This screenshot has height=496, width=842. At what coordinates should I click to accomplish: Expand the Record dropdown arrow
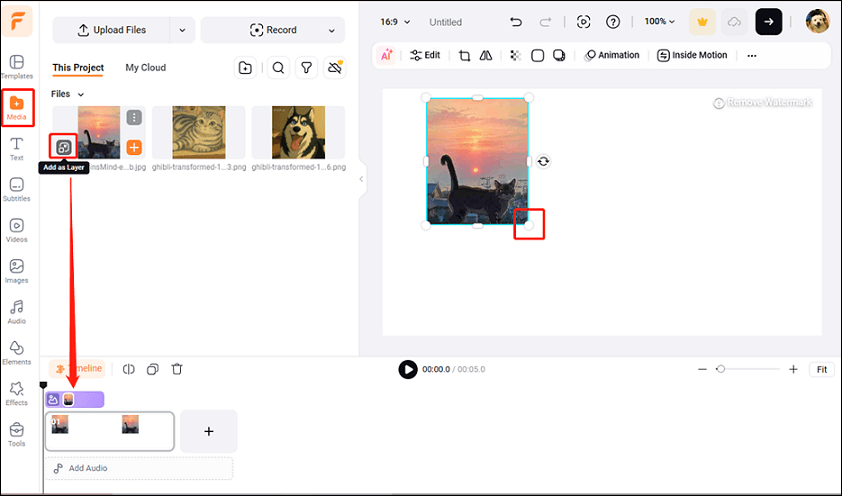[x=332, y=30]
